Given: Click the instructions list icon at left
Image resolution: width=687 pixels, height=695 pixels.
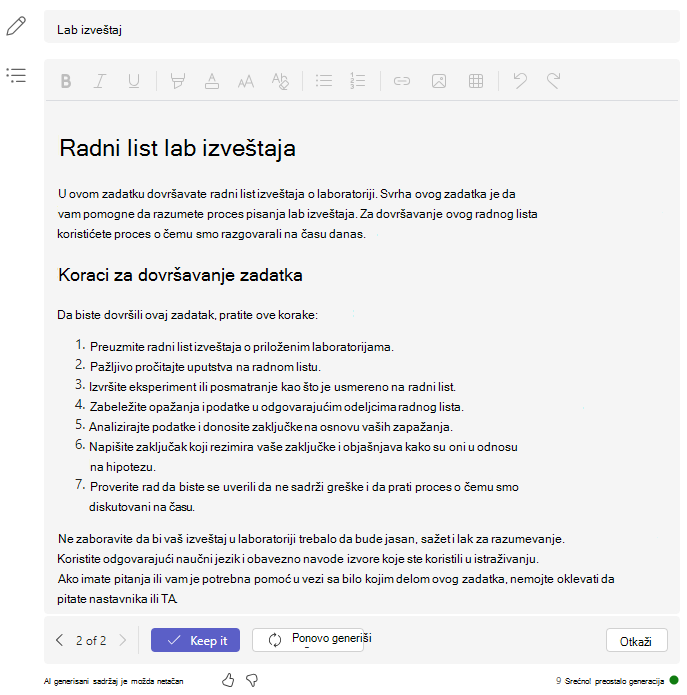Looking at the screenshot, I should [x=16, y=75].
